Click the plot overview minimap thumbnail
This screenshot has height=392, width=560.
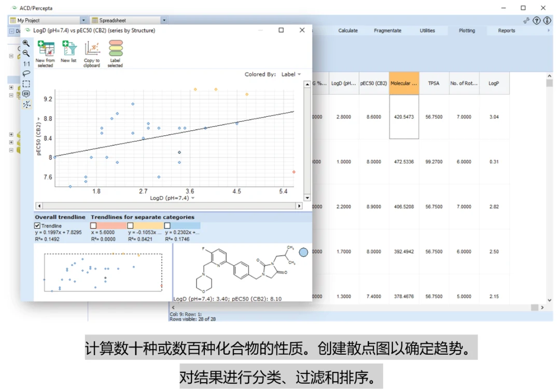(x=103, y=272)
